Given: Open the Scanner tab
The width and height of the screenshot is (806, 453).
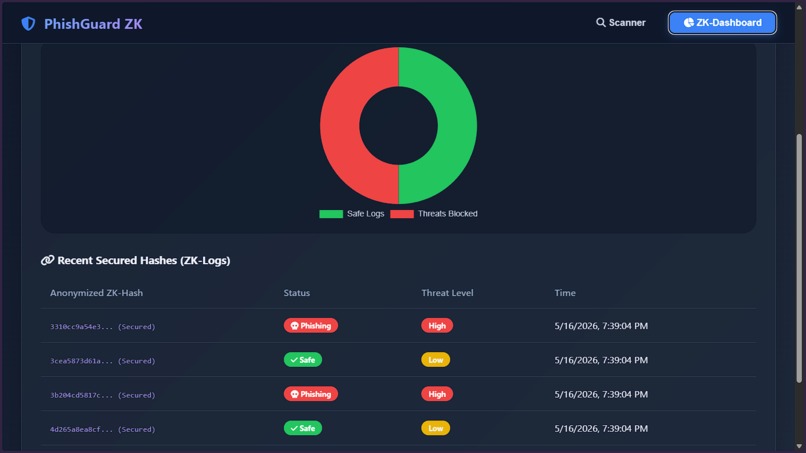Looking at the screenshot, I should [620, 23].
